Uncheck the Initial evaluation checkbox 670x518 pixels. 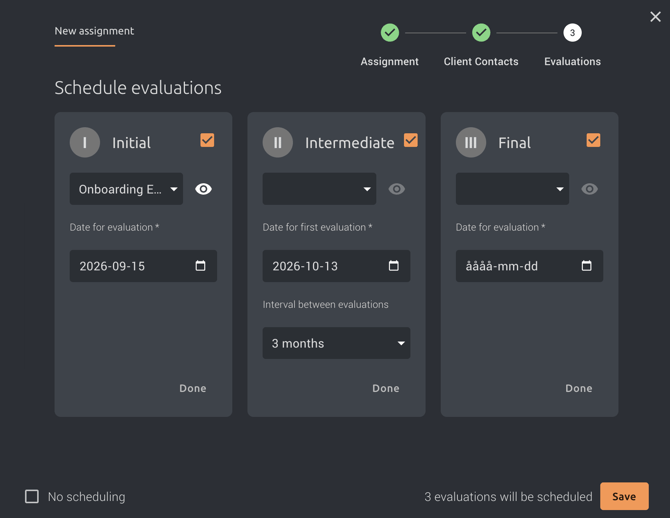coord(207,140)
